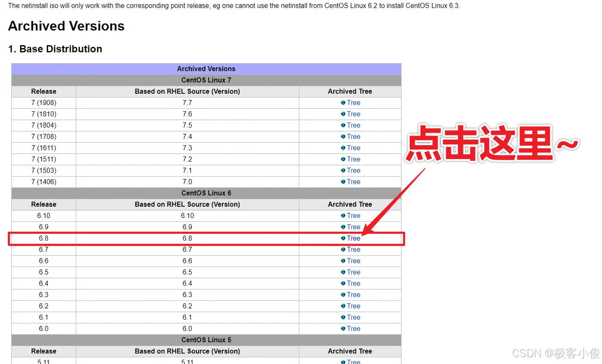Open the Tree link for release 6.1
602x364 pixels.
point(353,317)
